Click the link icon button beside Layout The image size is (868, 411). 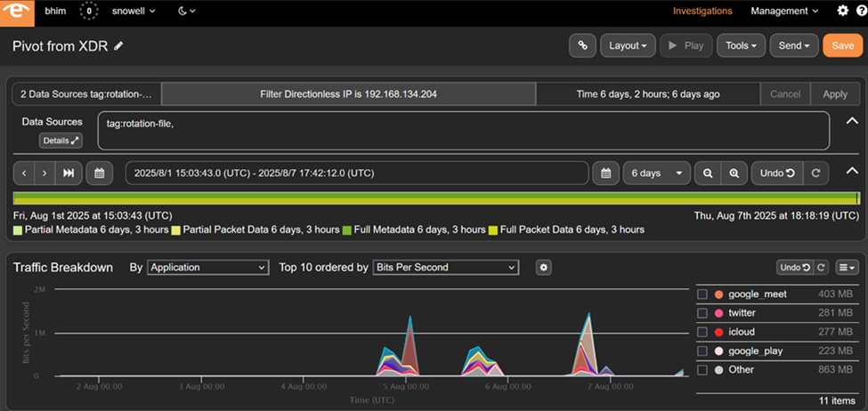(x=581, y=45)
